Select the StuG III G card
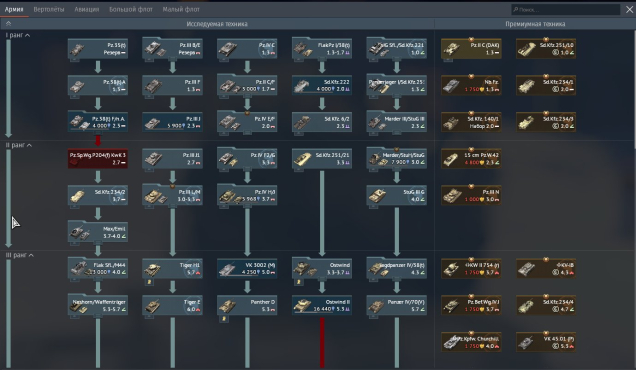This screenshot has height=370, width=636. point(396,196)
